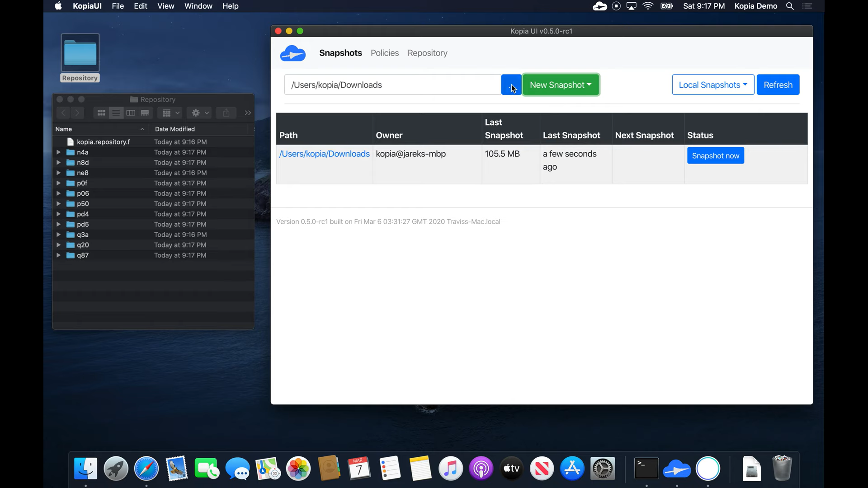Image resolution: width=868 pixels, height=488 pixels.
Task: Click the blue browse button beside path
Action: pos(511,85)
